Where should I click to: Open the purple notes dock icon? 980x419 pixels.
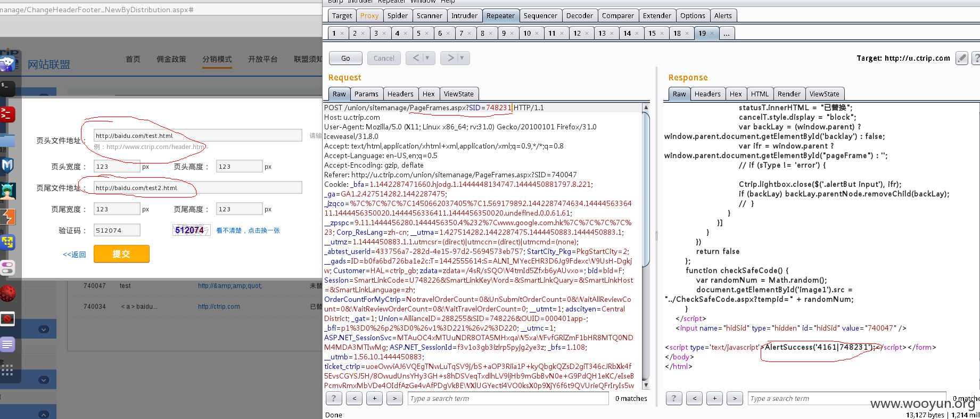click(7, 344)
